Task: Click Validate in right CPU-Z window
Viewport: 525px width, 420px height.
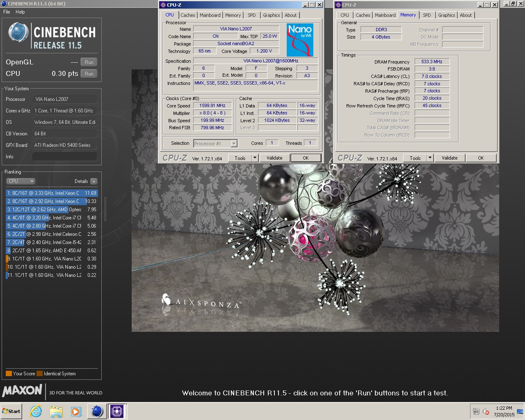Action: (450, 158)
